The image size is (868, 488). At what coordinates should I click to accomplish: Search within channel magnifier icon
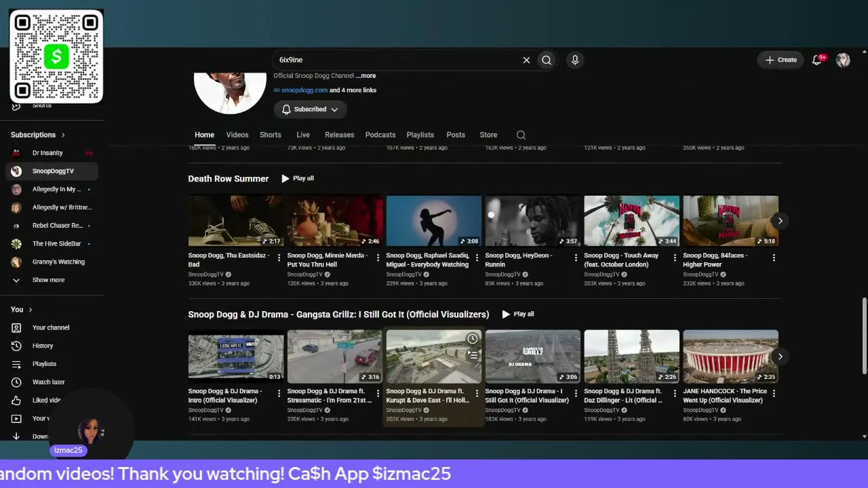(x=521, y=135)
